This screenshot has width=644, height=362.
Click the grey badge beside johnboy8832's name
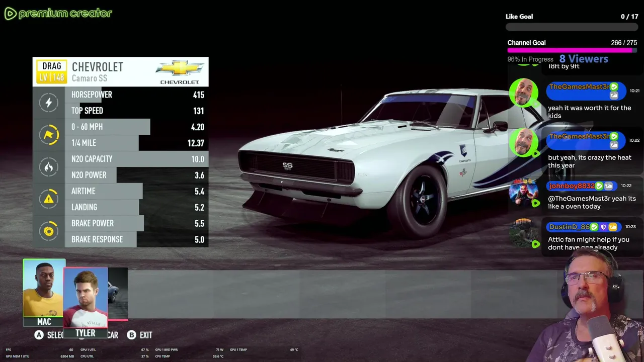[x=608, y=186]
